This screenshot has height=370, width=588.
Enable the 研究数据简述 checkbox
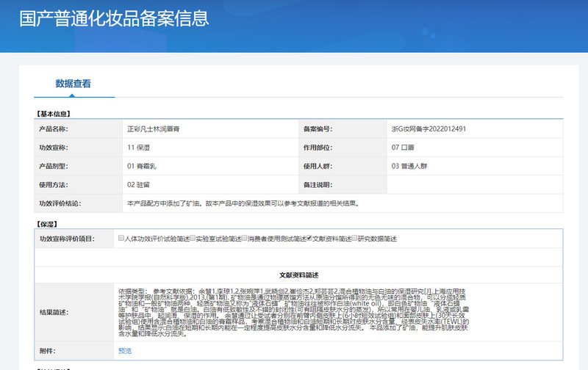point(355,239)
